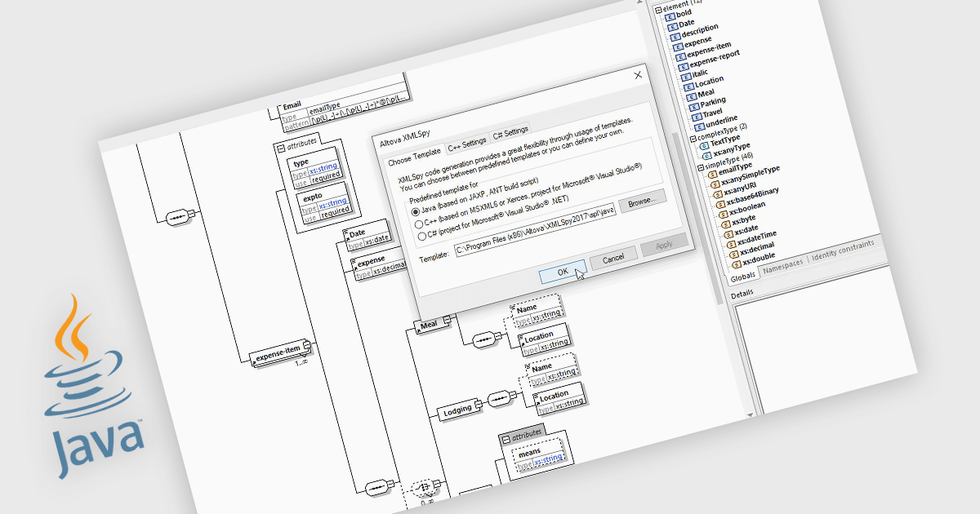This screenshot has height=514, width=980.
Task: Collapse the element group in Globals
Action: click(x=658, y=9)
